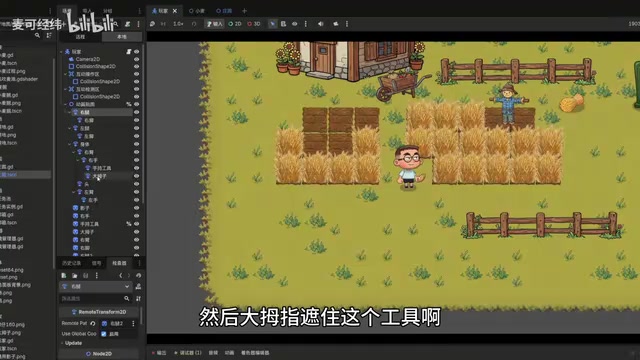Open the 信号 tab next to 检查器
The width and height of the screenshot is (640, 360).
(x=97, y=263)
